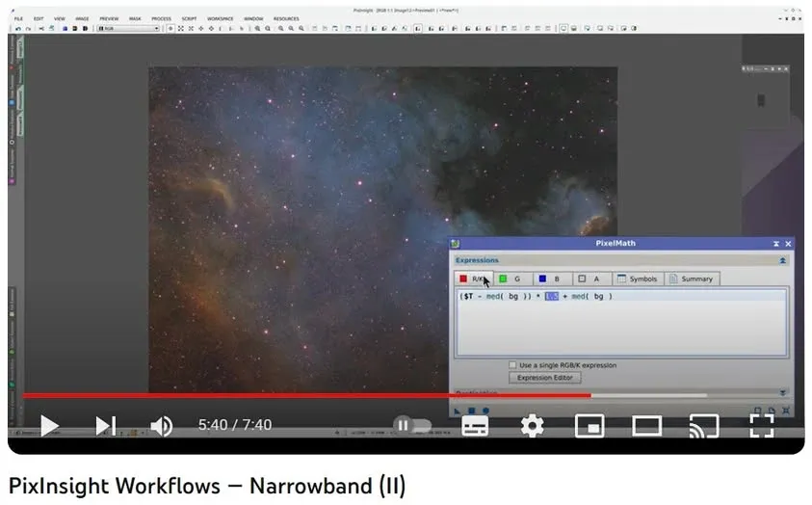Enable theater mode view

pos(646,426)
